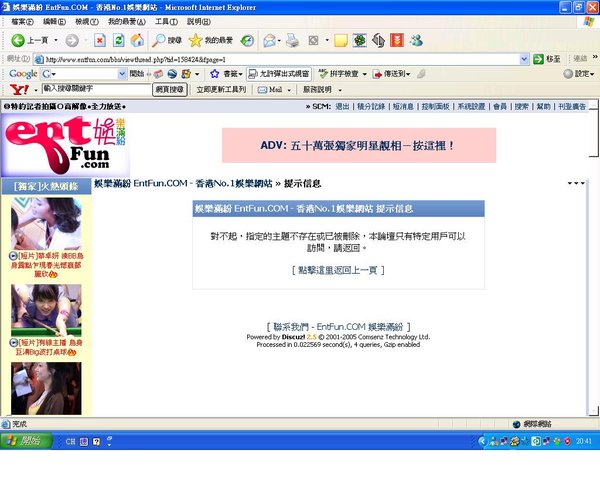The height and width of the screenshot is (484, 600).
Task: Open the contact us footer link
Action: click(x=291, y=327)
